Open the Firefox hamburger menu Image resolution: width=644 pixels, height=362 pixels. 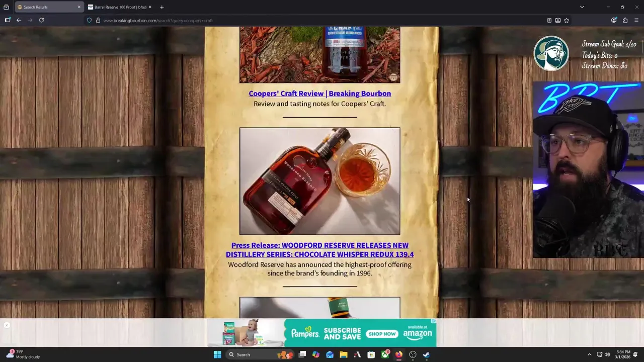pos(636,20)
